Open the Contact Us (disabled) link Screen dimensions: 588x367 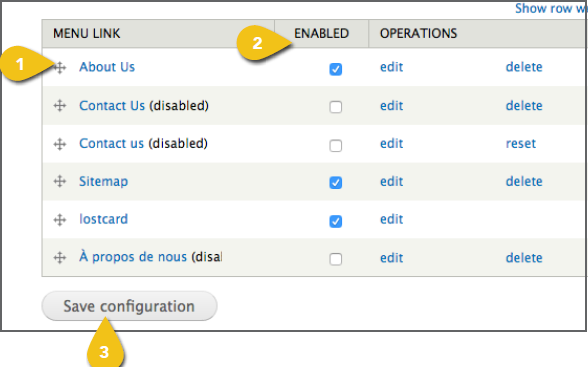(x=112, y=106)
